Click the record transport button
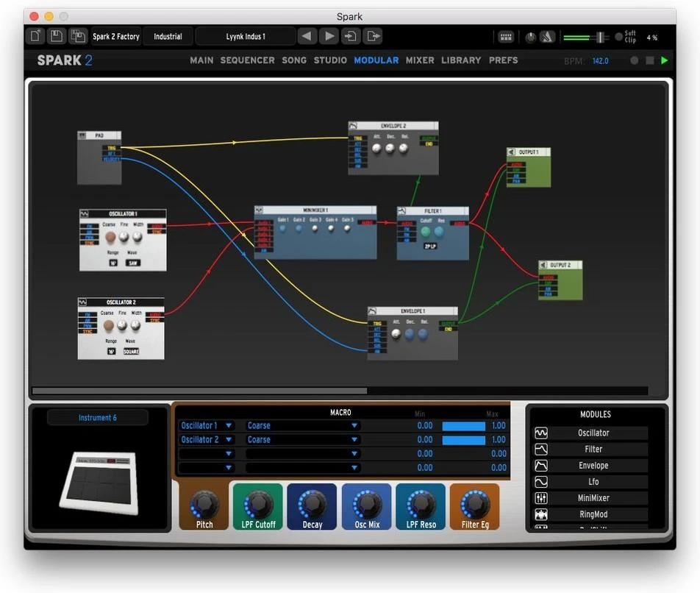 [634, 60]
